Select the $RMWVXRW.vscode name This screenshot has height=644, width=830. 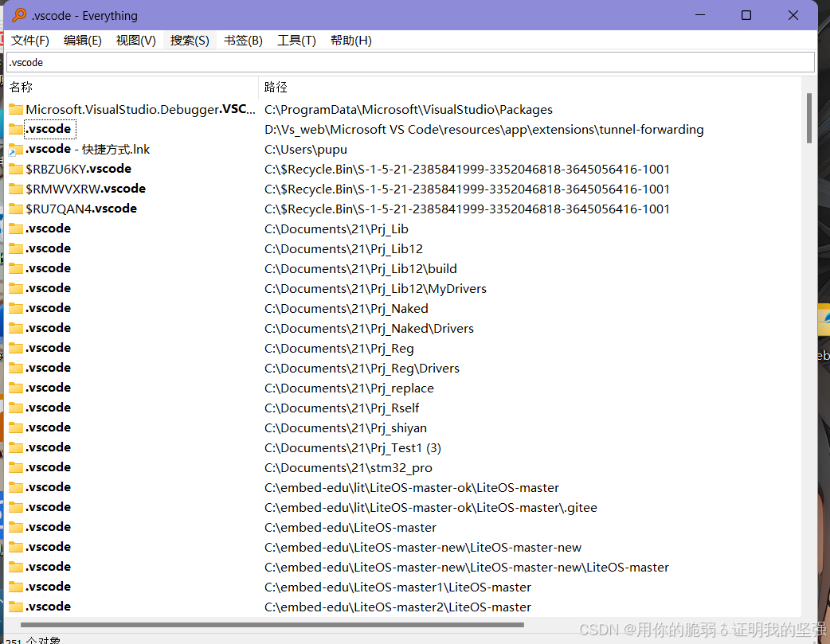point(86,189)
